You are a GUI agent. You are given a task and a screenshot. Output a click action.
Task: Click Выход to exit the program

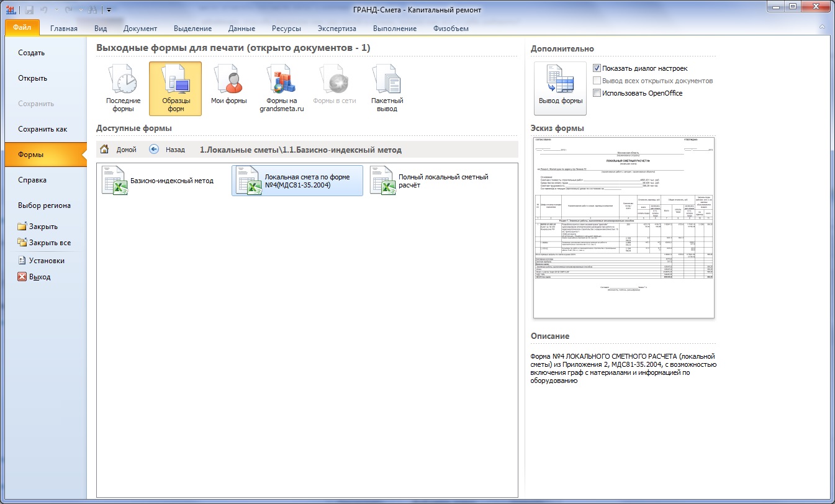tap(40, 277)
